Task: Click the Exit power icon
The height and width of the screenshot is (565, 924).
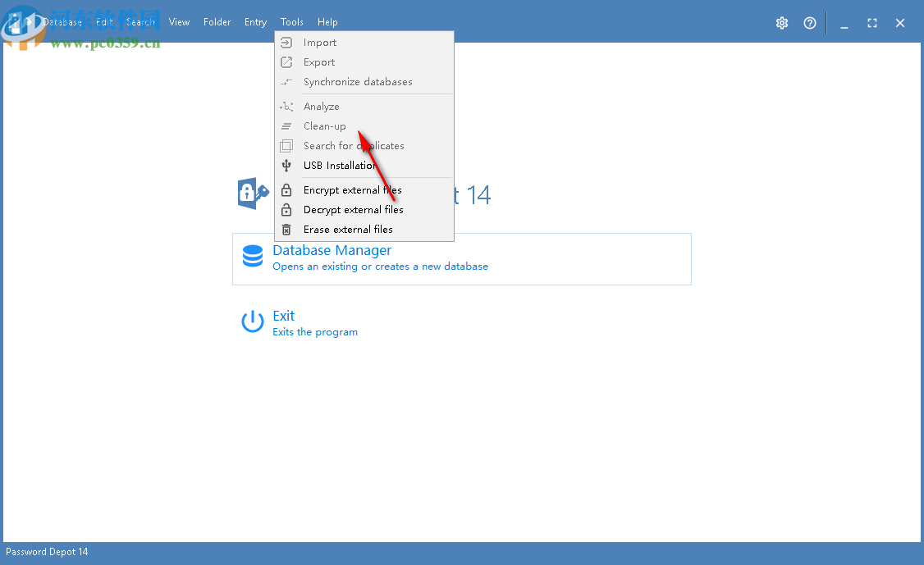Action: click(252, 321)
